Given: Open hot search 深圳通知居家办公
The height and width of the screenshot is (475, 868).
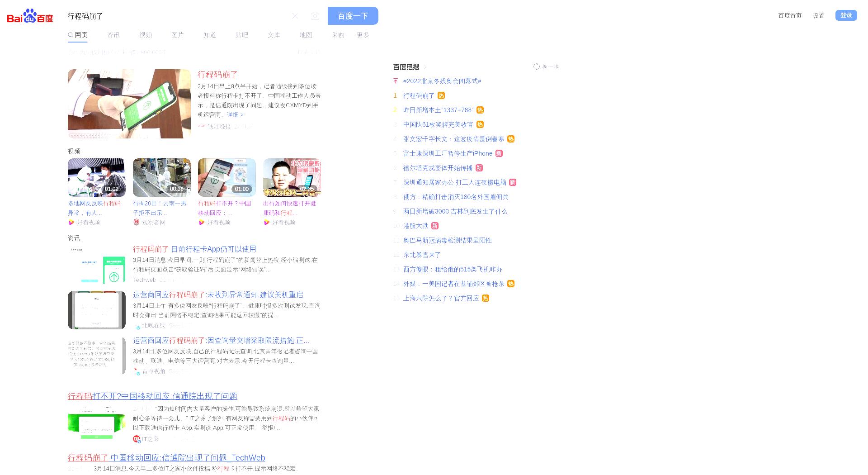Looking at the screenshot, I should tap(455, 183).
